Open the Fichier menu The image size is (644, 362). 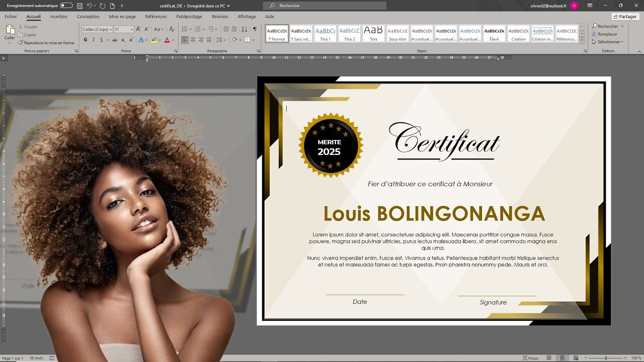pyautogui.click(x=11, y=17)
